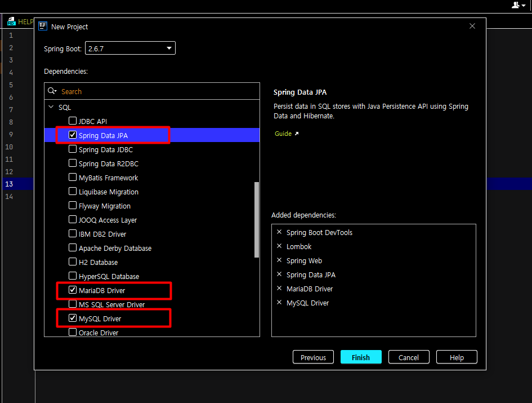Click line number 13 in editor gutter
532x403 pixels.
pos(9,184)
